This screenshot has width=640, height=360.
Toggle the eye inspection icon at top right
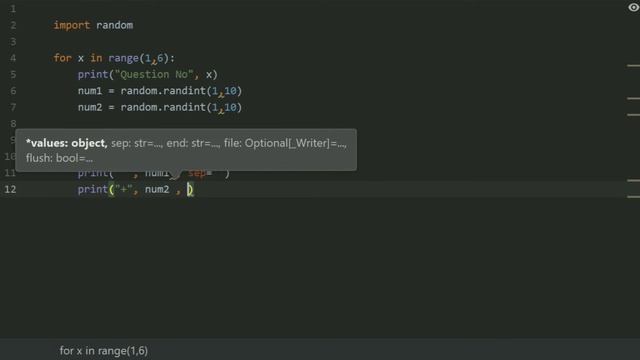633,7
